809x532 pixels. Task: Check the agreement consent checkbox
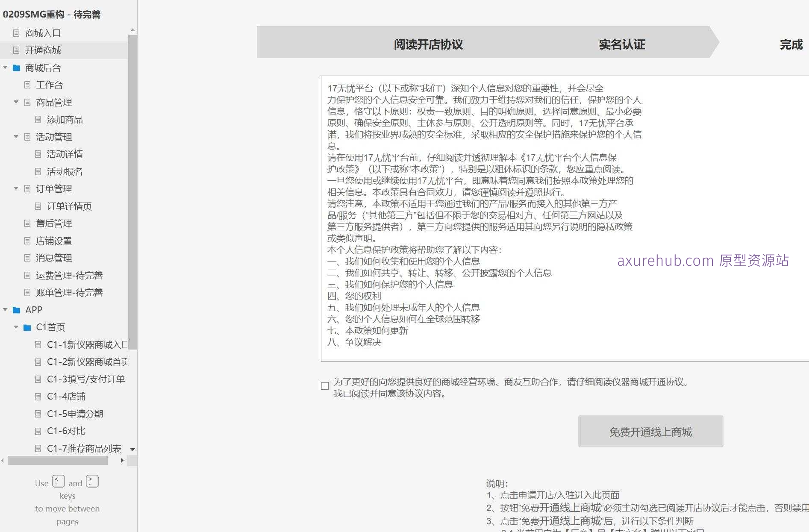[x=325, y=386]
